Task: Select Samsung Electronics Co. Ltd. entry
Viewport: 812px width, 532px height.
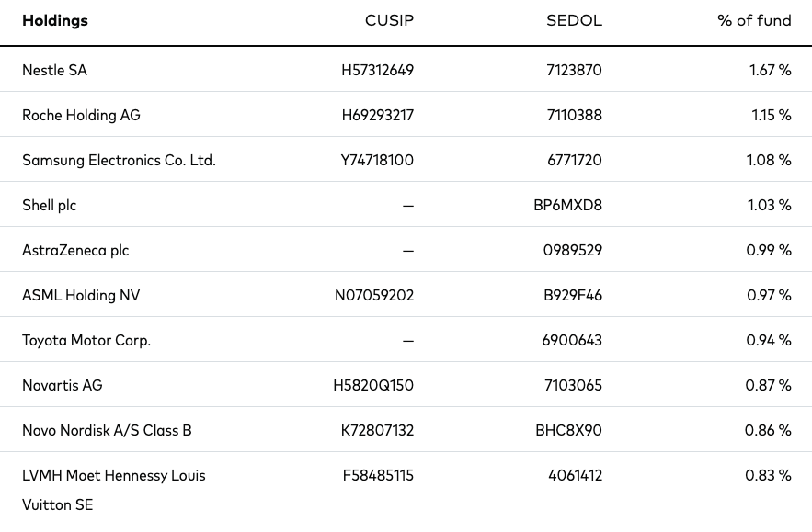Action: pos(119,160)
